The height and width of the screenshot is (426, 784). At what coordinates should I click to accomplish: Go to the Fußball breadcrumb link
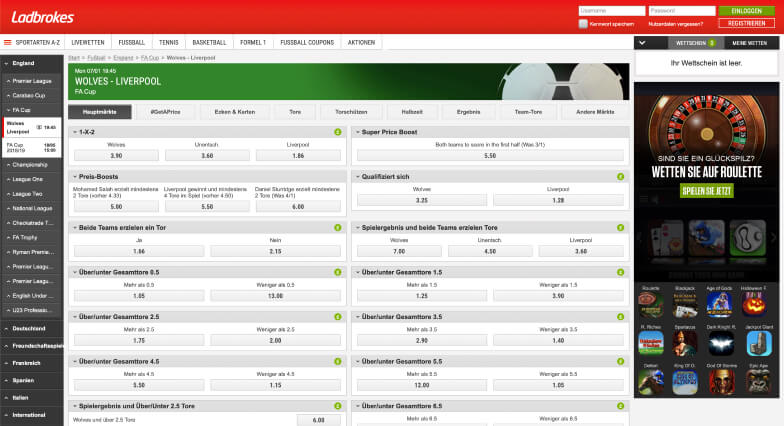[x=96, y=58]
